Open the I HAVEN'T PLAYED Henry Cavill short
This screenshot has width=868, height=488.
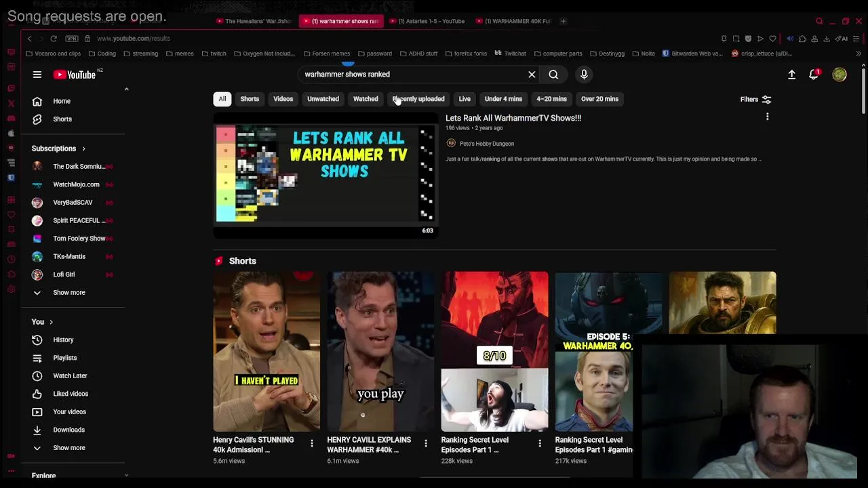(x=267, y=351)
